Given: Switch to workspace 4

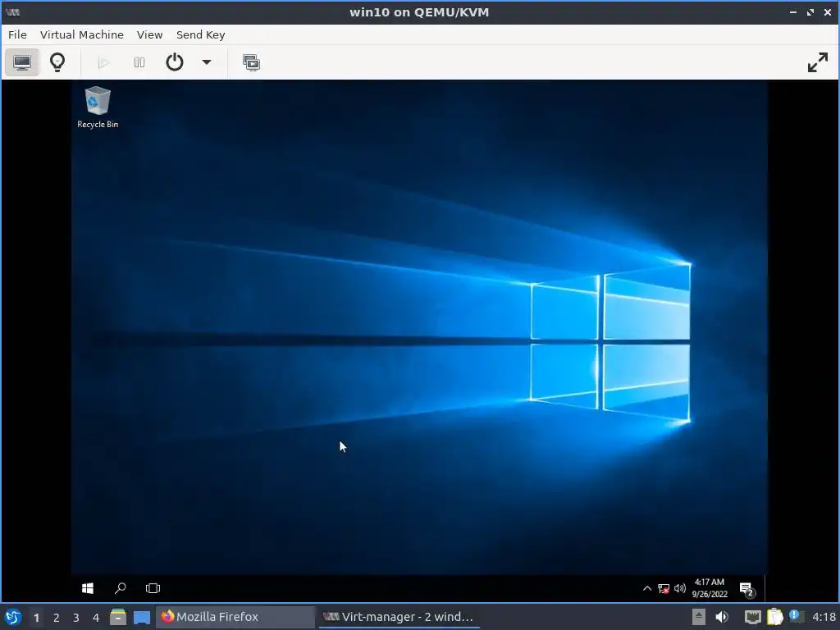Looking at the screenshot, I should click(96, 618).
